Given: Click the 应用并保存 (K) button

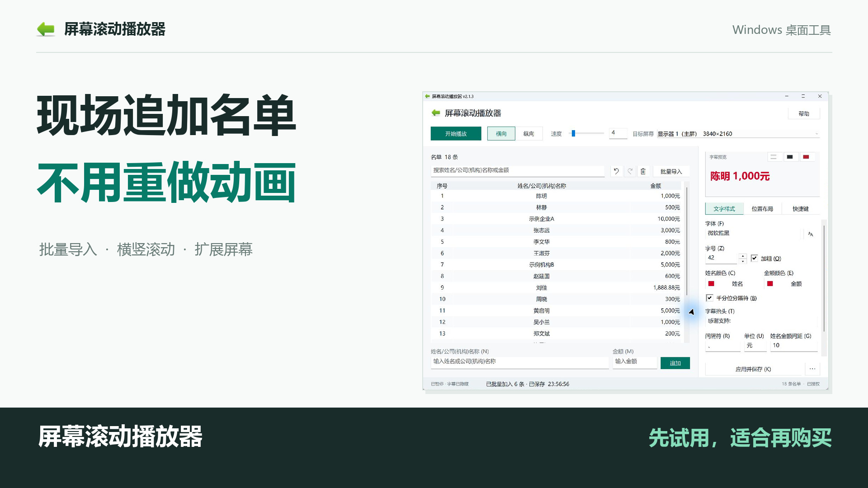Looking at the screenshot, I should (x=753, y=369).
